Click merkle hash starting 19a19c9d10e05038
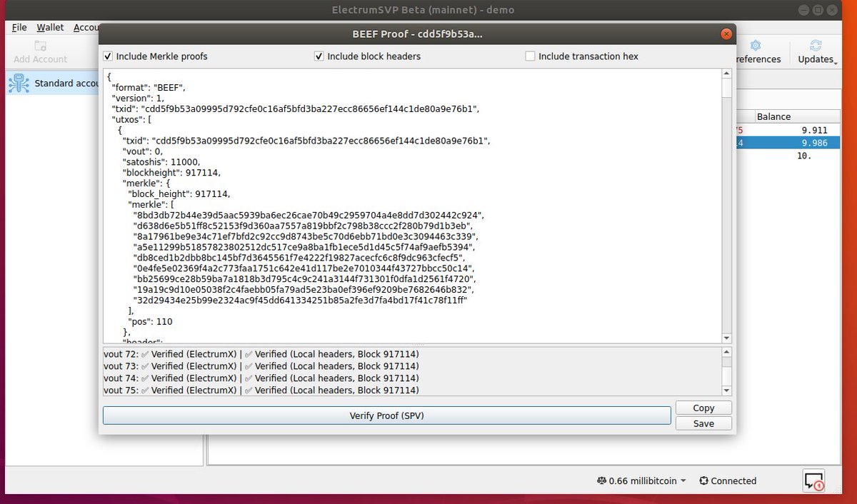Image resolution: width=857 pixels, height=504 pixels. [x=303, y=290]
